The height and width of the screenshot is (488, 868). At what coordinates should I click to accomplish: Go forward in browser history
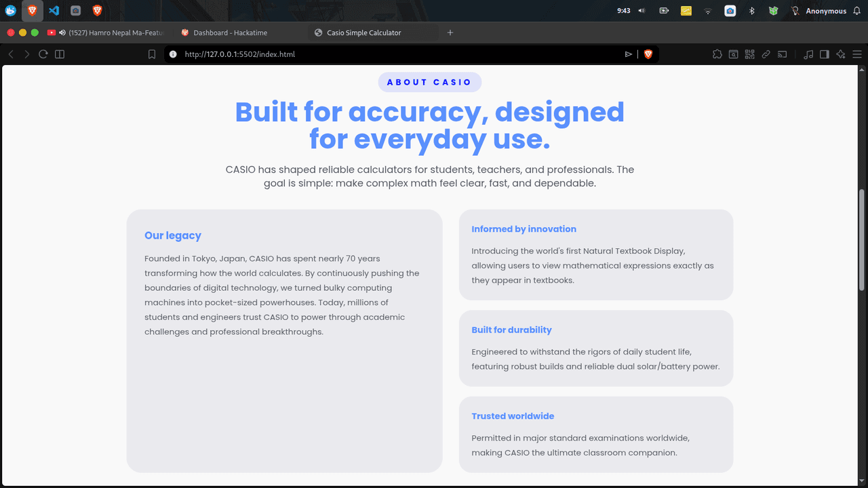pyautogui.click(x=27, y=54)
